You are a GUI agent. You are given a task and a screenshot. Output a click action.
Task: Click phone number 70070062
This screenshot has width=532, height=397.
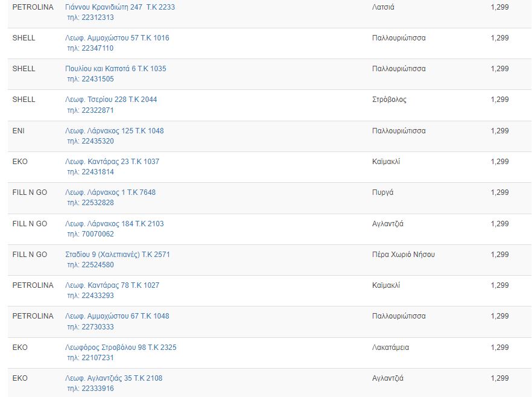(x=98, y=234)
